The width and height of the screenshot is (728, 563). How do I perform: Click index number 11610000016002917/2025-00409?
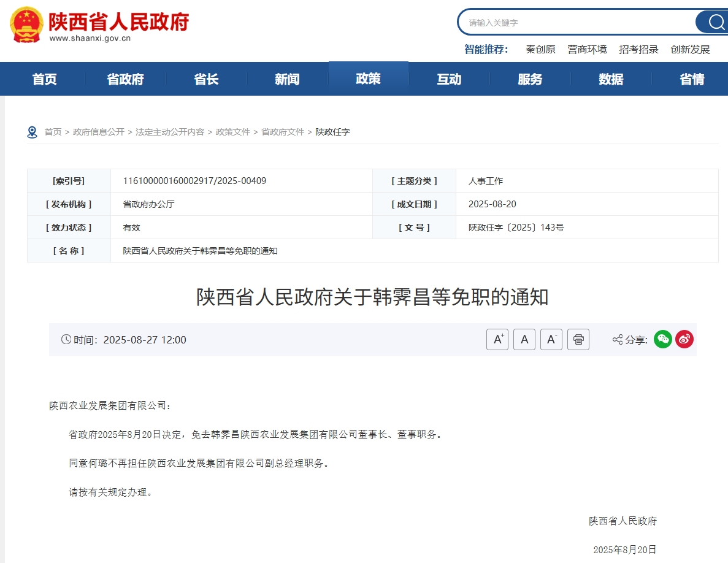pyautogui.click(x=194, y=181)
